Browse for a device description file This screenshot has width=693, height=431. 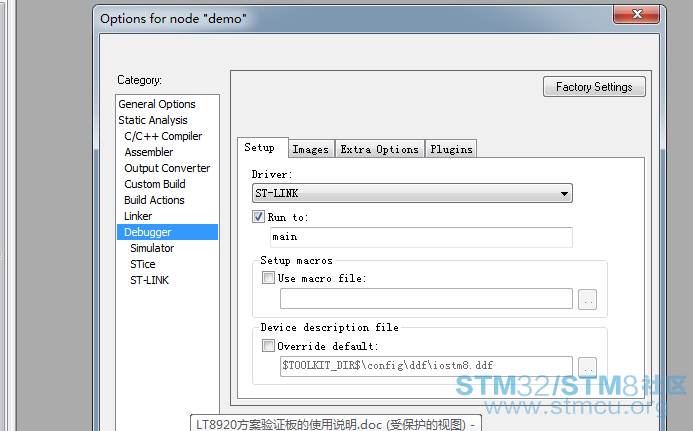pyautogui.click(x=587, y=367)
